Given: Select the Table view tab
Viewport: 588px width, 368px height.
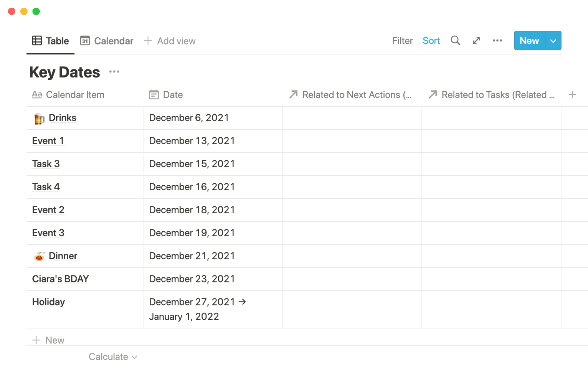Looking at the screenshot, I should (51, 41).
